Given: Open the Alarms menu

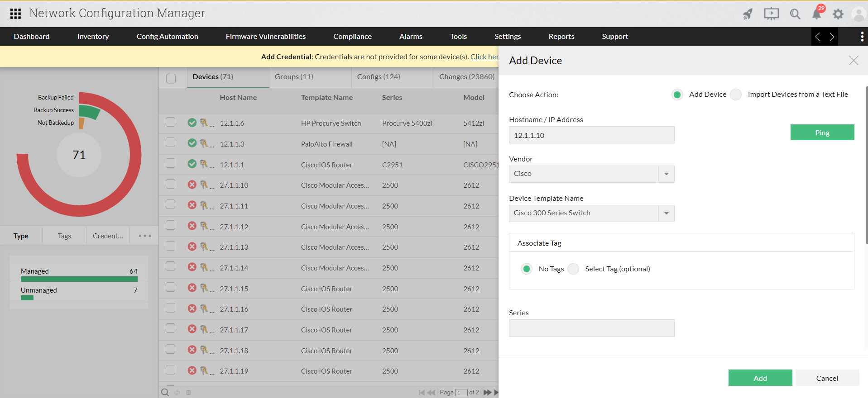Looking at the screenshot, I should tap(411, 37).
